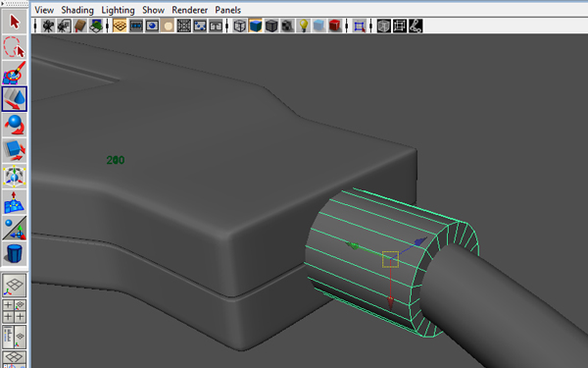This screenshot has width=588, height=368.
Task: Open the Lighting menu
Action: pos(118,10)
